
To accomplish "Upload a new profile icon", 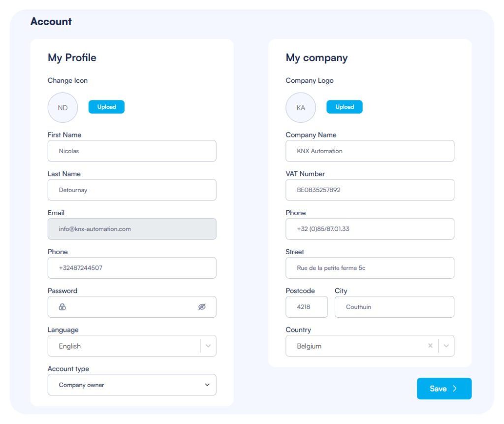I will [x=106, y=107].
